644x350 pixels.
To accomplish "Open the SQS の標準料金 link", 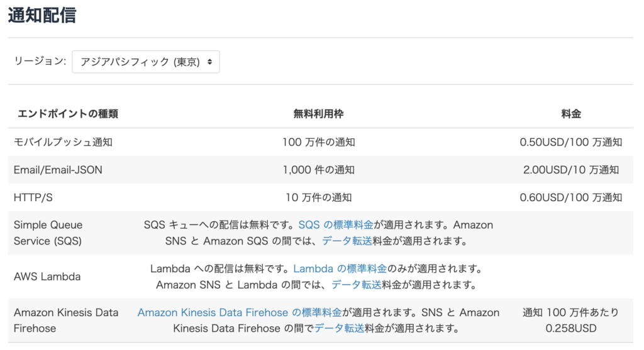I will (336, 225).
